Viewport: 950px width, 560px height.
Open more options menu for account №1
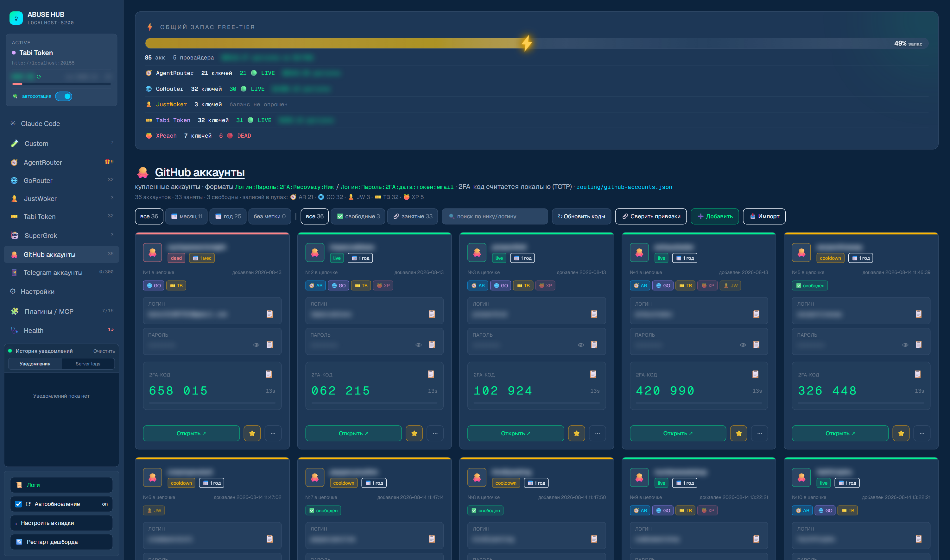pos(273,433)
